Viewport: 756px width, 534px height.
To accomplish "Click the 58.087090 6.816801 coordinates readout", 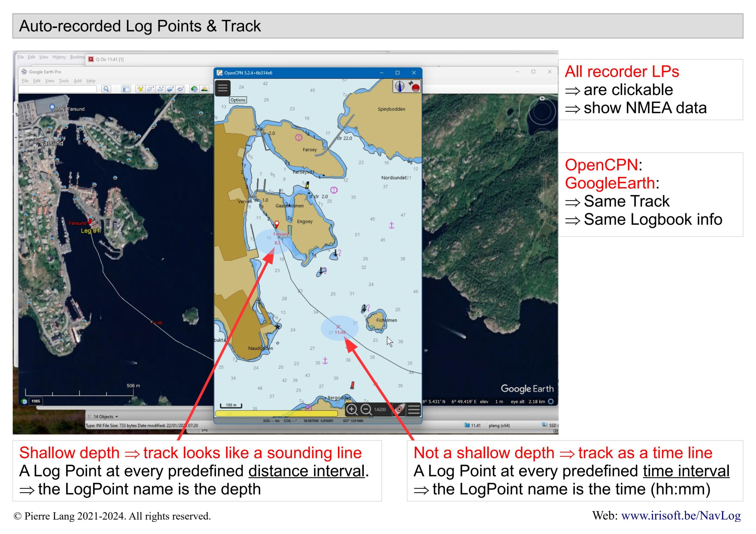I will pyautogui.click(x=318, y=421).
